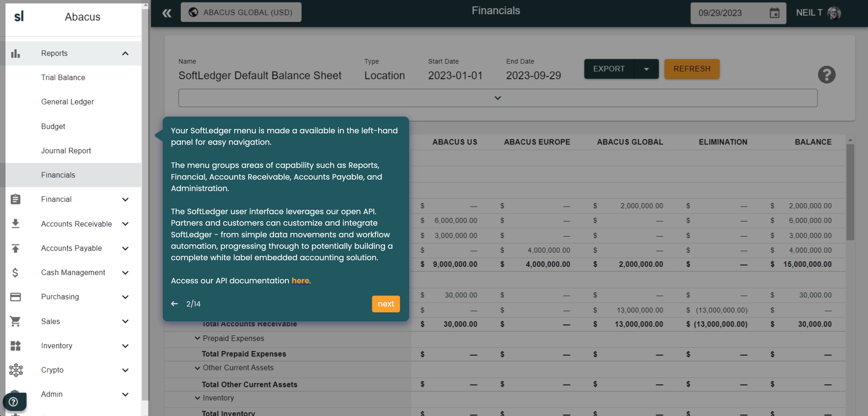Screen dimensions: 868x416
Task: Click the EXPORT dropdown arrow
Action: 646,69
